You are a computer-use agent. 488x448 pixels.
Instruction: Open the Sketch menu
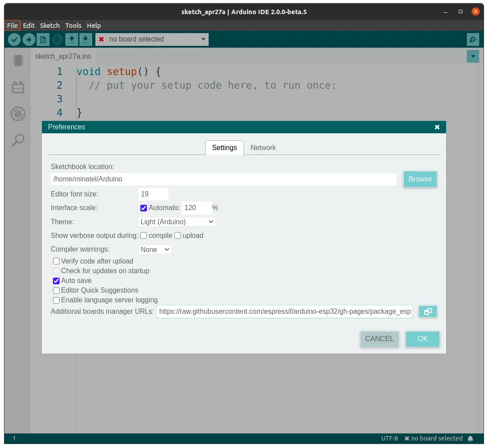click(x=50, y=25)
